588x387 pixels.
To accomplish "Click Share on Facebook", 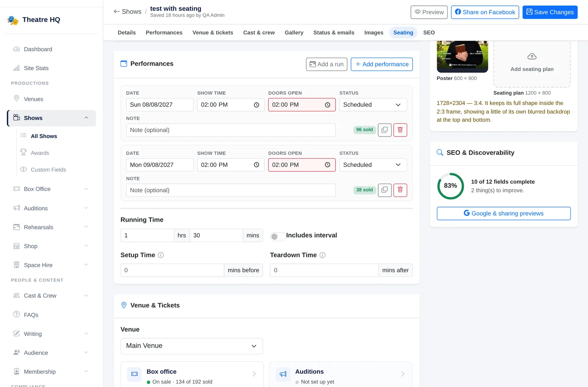I will [485, 12].
